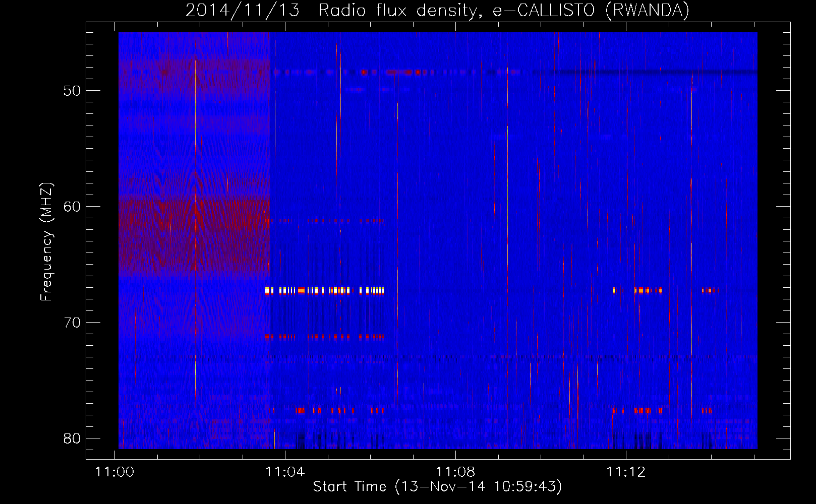Image resolution: width=816 pixels, height=504 pixels.
Task: Click the "80" frequency tick label
Action: click(x=72, y=438)
